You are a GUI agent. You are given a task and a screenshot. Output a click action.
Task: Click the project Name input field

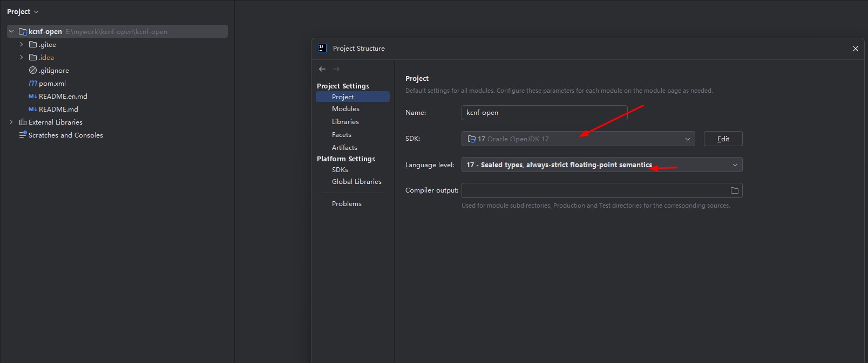(x=544, y=113)
